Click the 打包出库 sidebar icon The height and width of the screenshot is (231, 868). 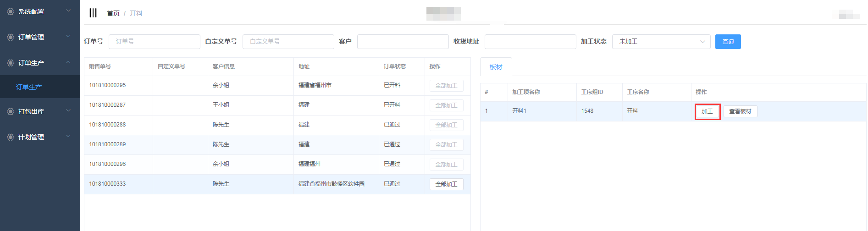pos(11,111)
